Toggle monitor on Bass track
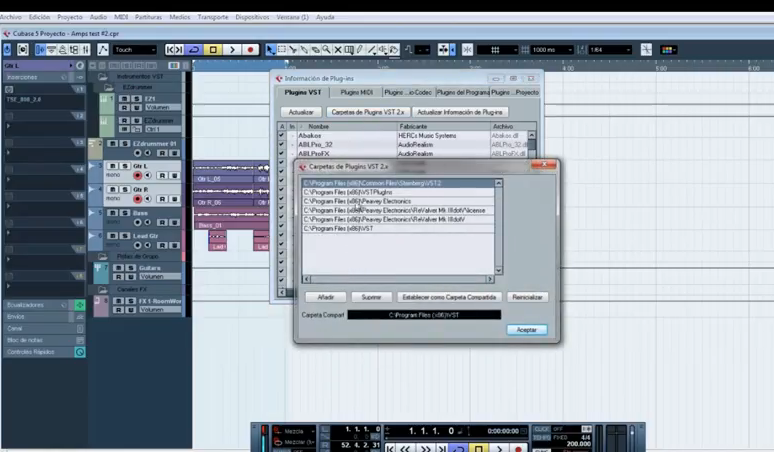 click(x=147, y=222)
